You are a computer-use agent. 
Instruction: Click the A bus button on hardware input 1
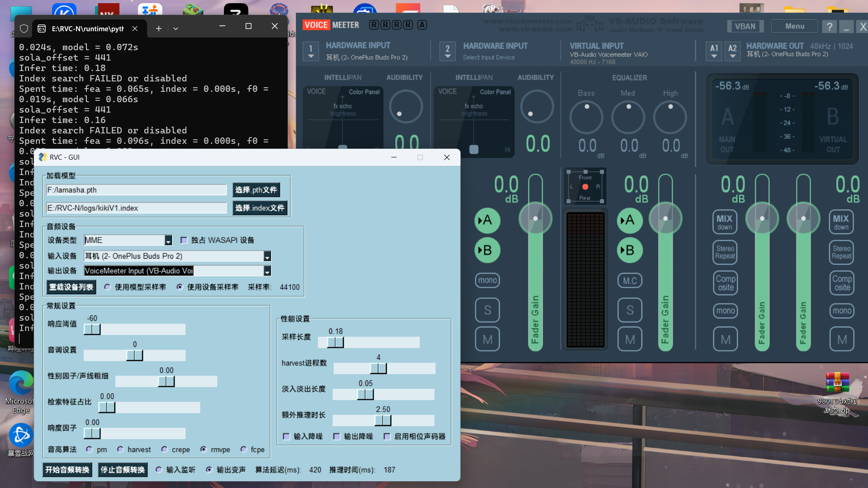487,220
